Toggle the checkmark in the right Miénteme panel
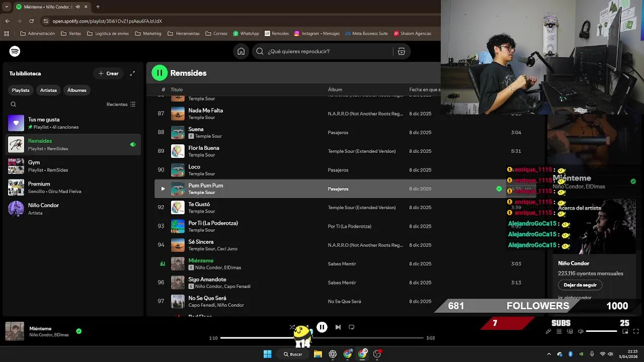 tap(633, 182)
